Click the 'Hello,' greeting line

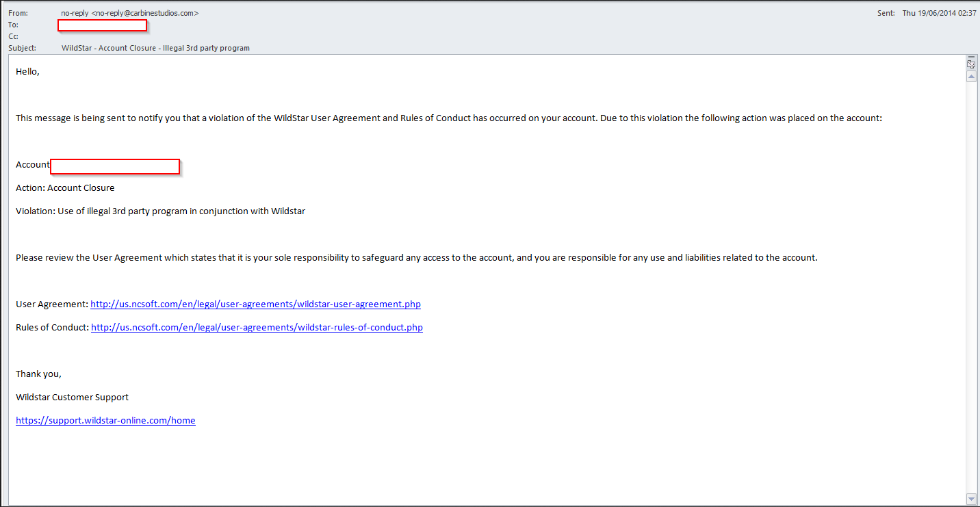click(x=27, y=71)
